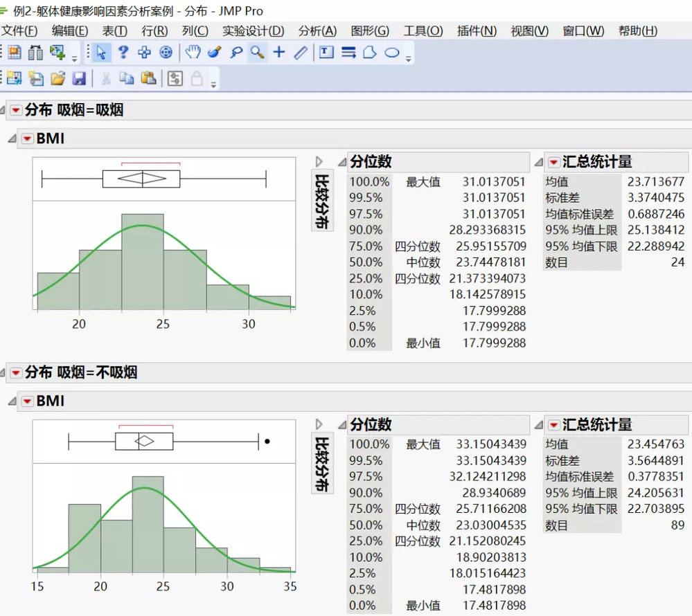Open the 帮助(H) menu
Viewport: 692px width, 616px height.
(x=638, y=31)
